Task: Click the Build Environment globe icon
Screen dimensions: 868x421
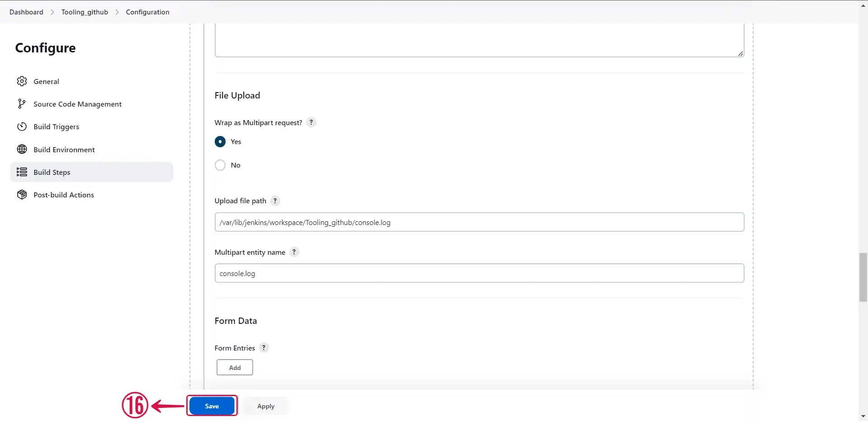Action: (x=22, y=149)
